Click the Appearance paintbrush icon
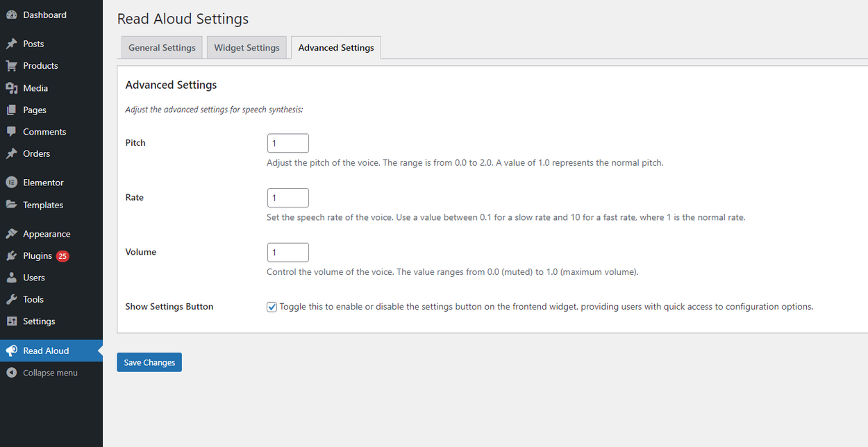868x447 pixels. pyautogui.click(x=11, y=234)
